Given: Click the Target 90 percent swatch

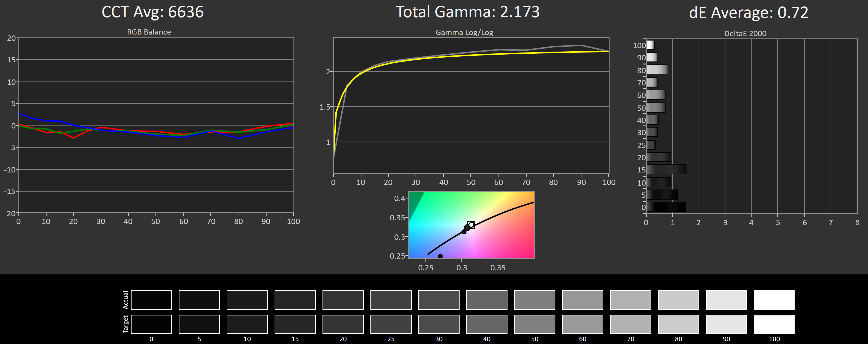Looking at the screenshot, I should tap(726, 324).
